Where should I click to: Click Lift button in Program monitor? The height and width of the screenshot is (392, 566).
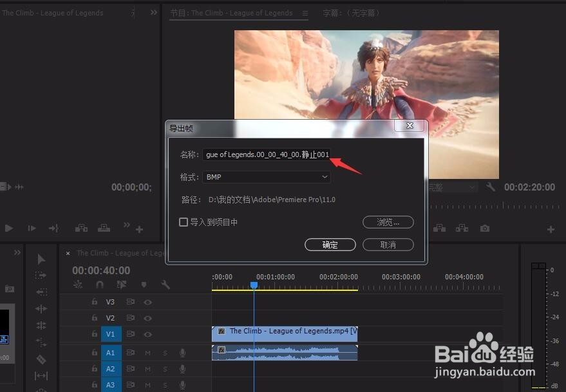(x=439, y=228)
